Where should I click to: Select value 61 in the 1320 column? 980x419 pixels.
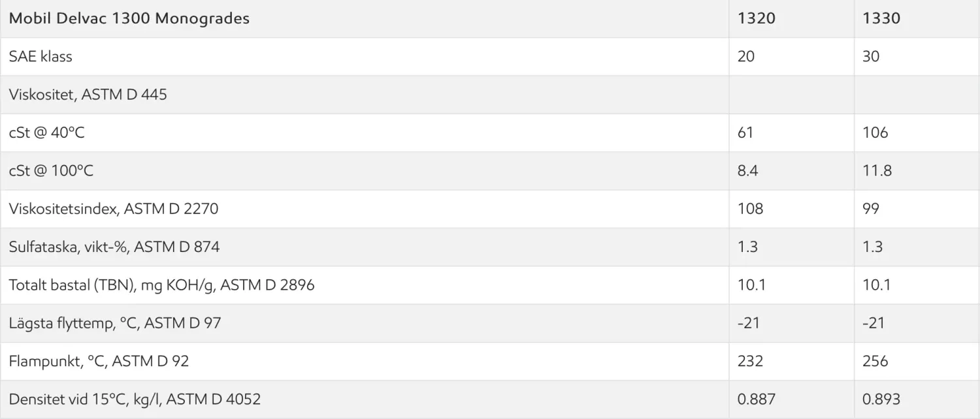(x=745, y=132)
